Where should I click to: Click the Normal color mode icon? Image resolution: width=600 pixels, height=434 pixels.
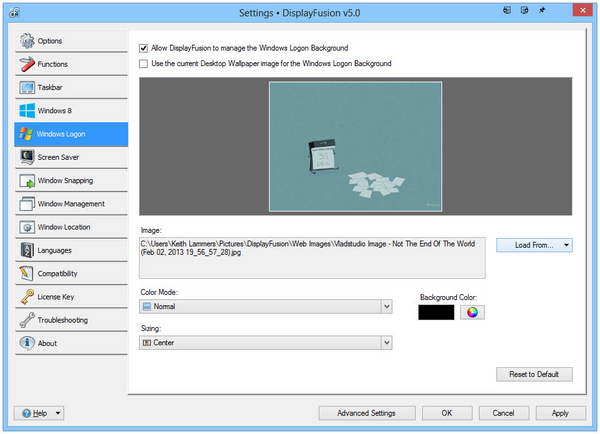(147, 306)
